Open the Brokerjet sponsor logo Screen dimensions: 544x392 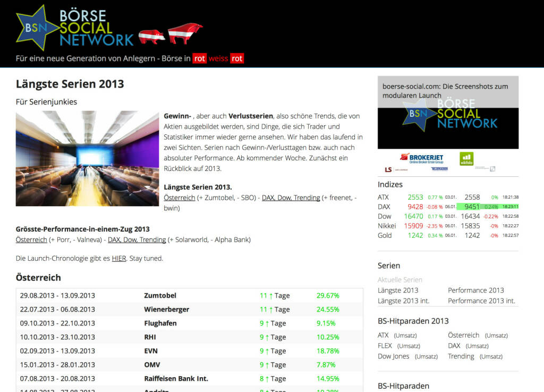[422, 158]
